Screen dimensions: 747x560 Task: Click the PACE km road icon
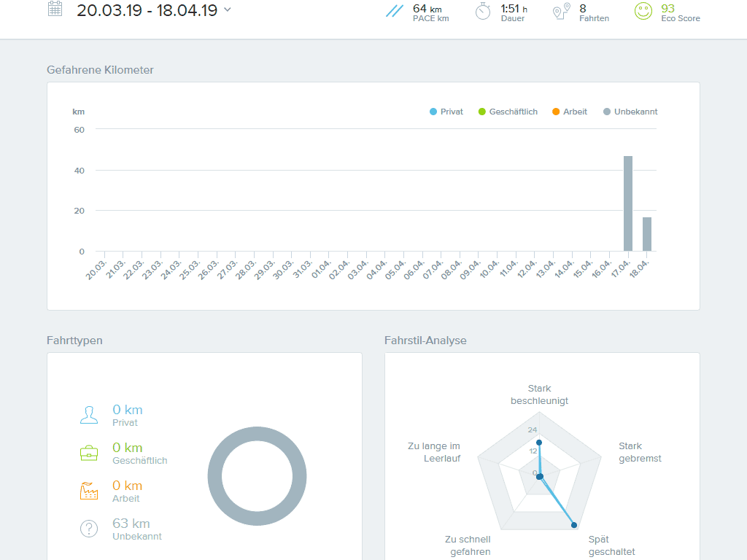[395, 11]
